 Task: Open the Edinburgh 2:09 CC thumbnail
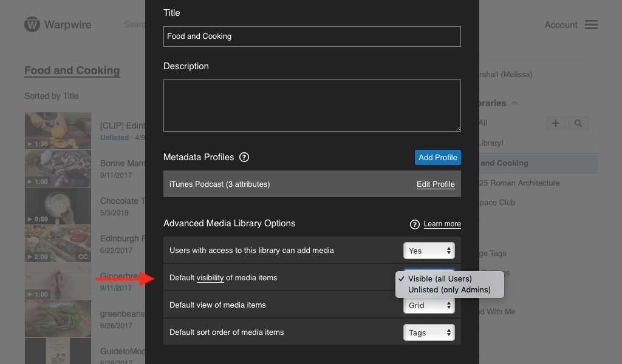coord(58,244)
